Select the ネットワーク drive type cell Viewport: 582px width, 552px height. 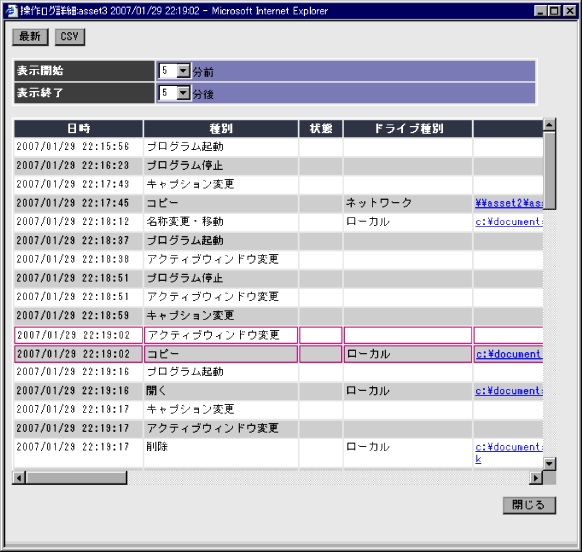pos(408,203)
